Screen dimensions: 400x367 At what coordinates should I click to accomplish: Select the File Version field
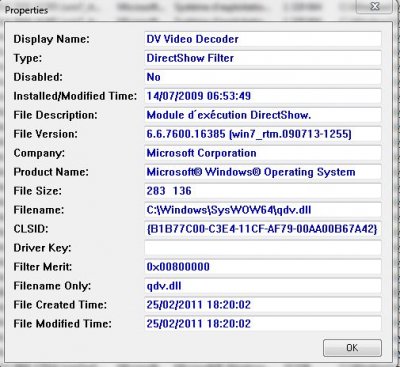pos(263,134)
